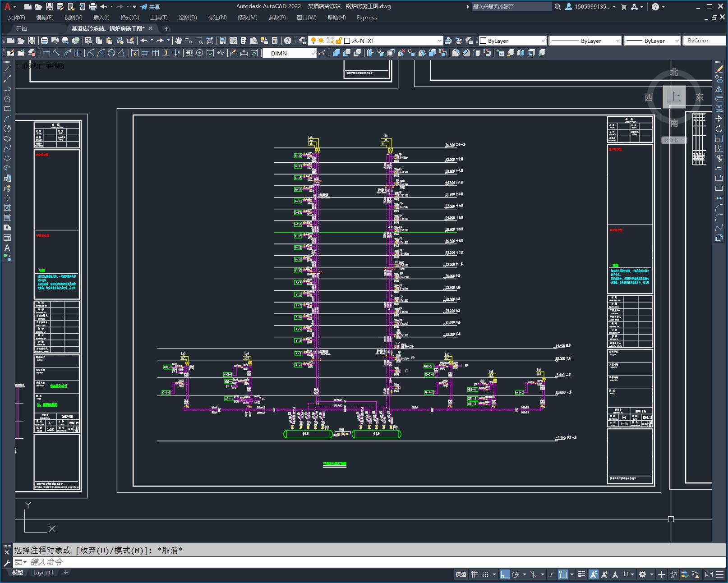Click the search magnifier icon in the title bar
This screenshot has width=728, height=583.
(x=558, y=7)
